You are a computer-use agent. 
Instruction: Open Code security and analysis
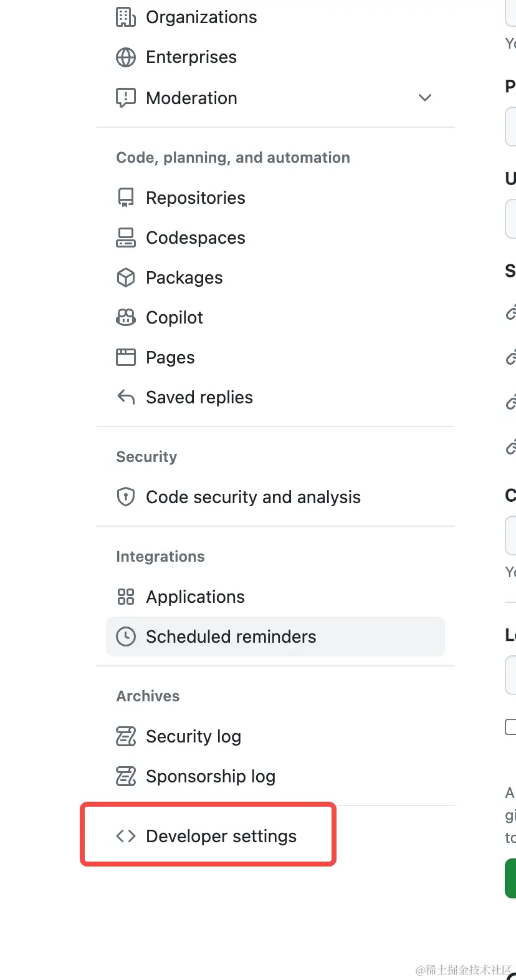point(253,497)
